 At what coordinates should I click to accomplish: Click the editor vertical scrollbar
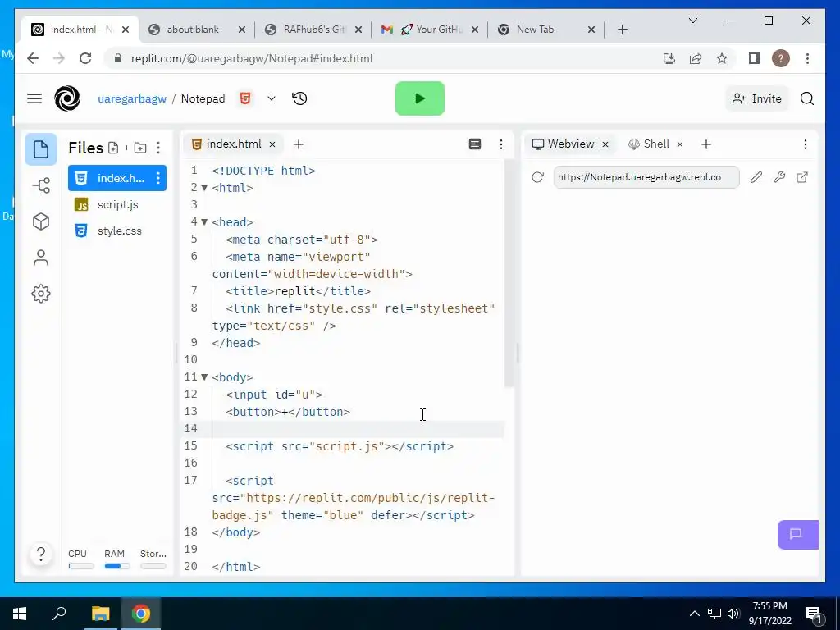pos(509,273)
